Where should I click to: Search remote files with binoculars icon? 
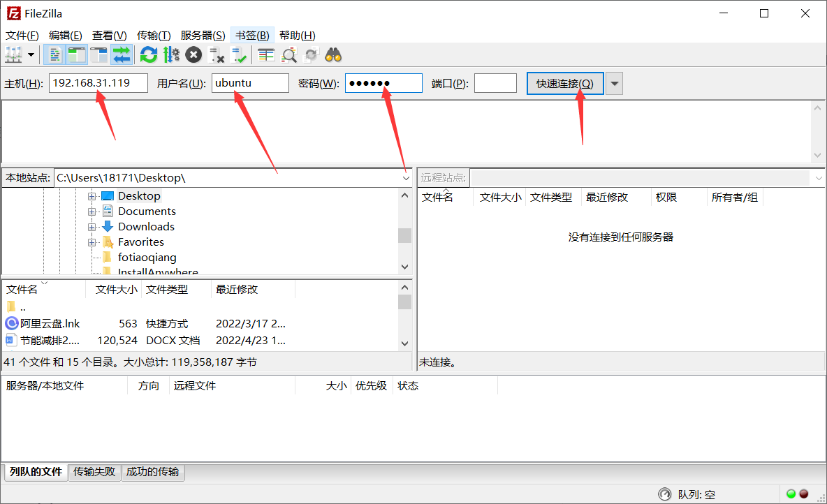click(333, 55)
